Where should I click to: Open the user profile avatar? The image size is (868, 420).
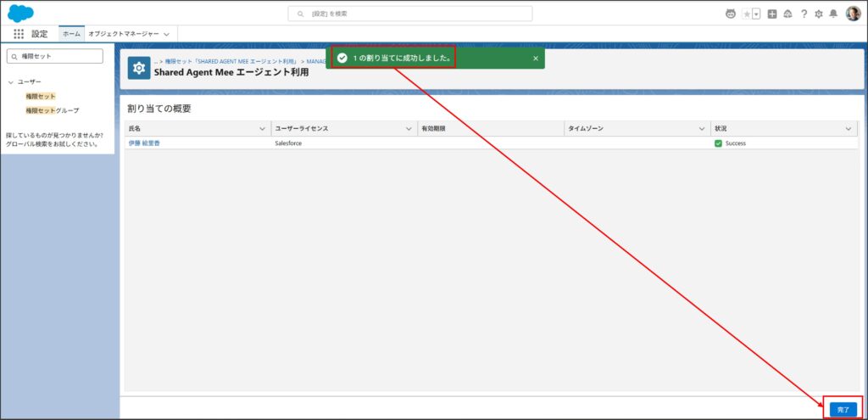pyautogui.click(x=853, y=14)
